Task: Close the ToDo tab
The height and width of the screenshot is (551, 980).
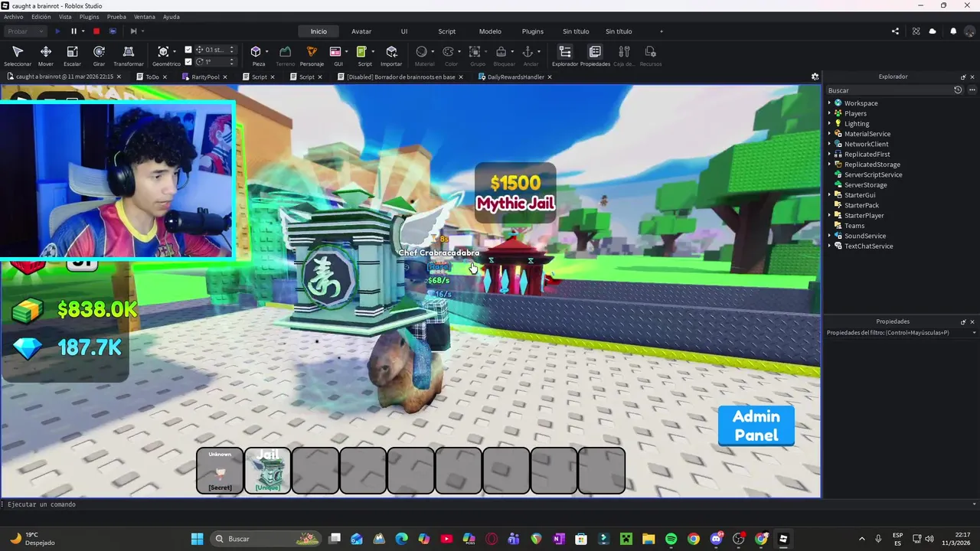Action: pyautogui.click(x=165, y=77)
